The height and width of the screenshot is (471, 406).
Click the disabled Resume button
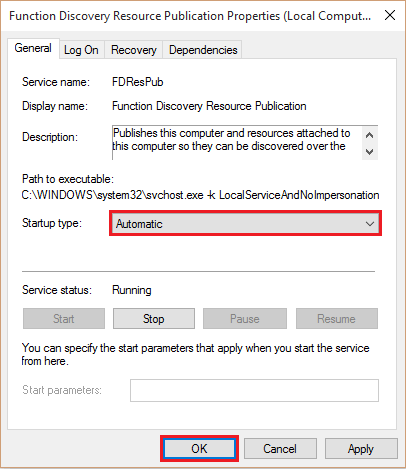coord(337,319)
